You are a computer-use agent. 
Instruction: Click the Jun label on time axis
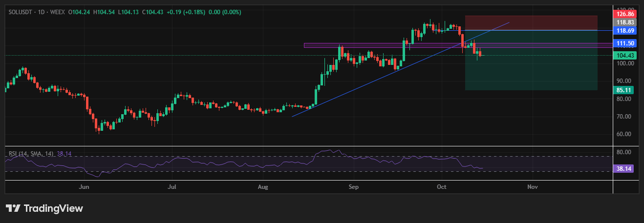84,187
